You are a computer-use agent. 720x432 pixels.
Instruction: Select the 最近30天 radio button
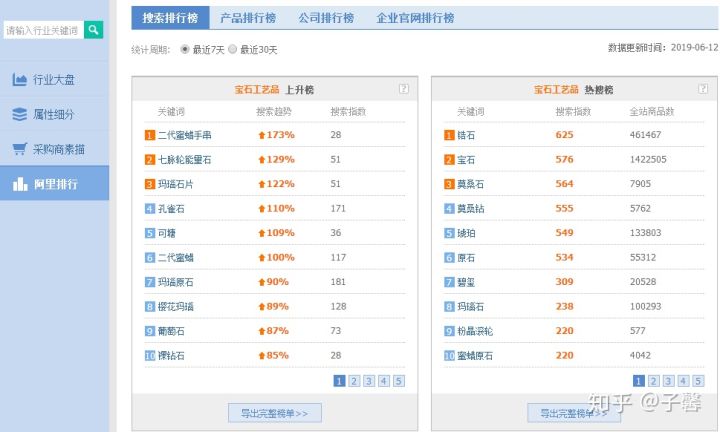232,49
